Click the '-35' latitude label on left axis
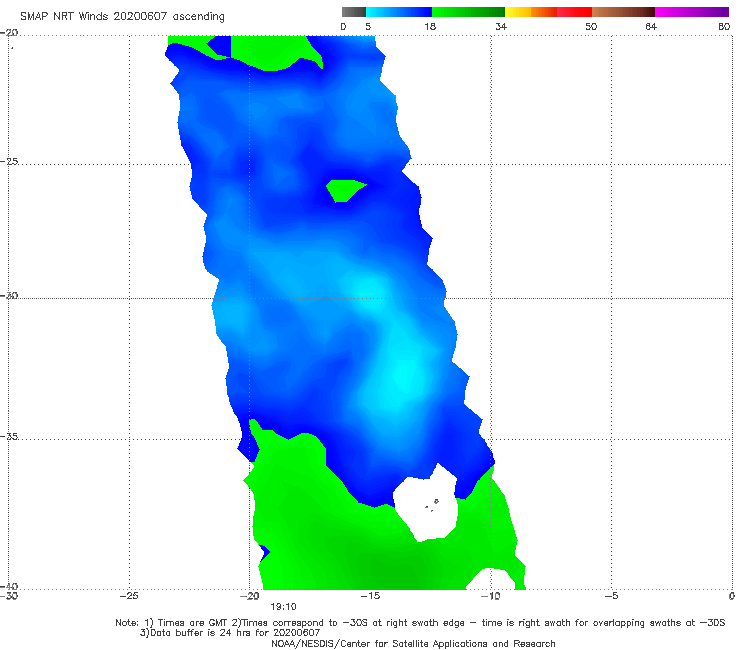Screen dimensions: 740x650 pyautogui.click(x=9, y=436)
